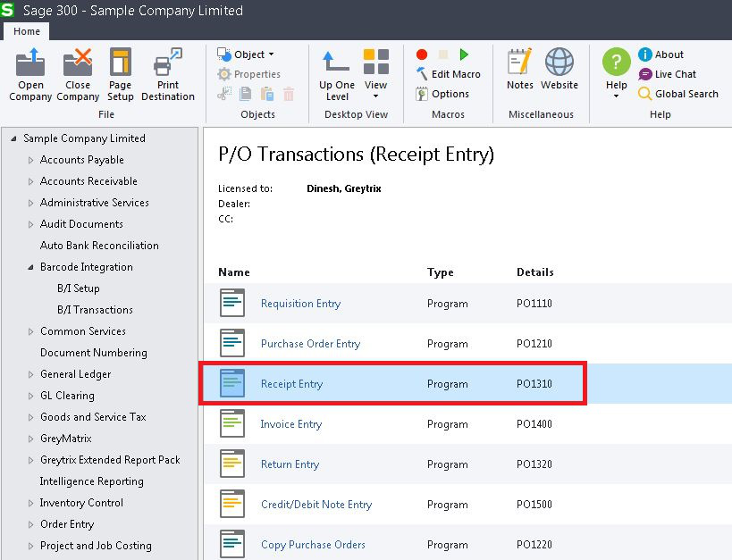Image resolution: width=732 pixels, height=560 pixels.
Task: Expand the Accounts Payable tree node
Action: 30,160
